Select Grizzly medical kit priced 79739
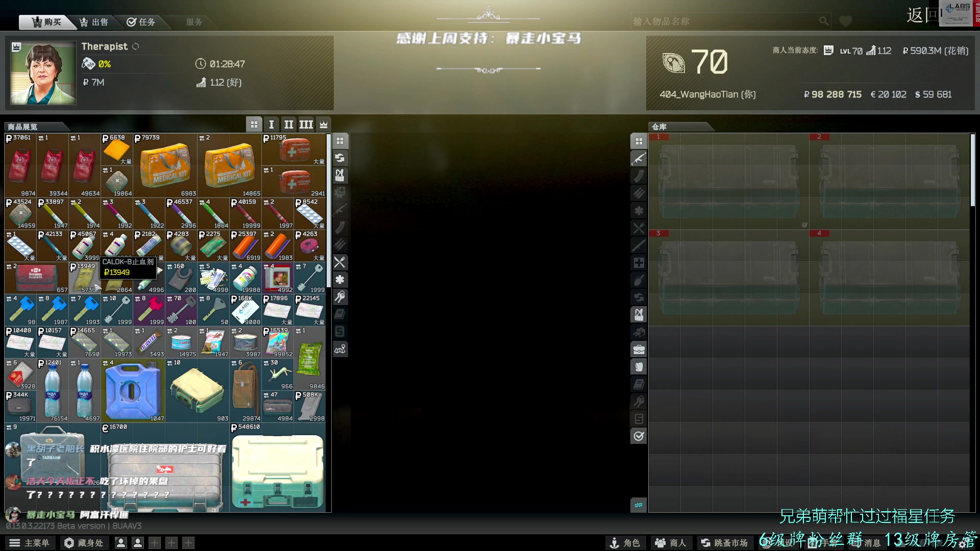 (165, 166)
